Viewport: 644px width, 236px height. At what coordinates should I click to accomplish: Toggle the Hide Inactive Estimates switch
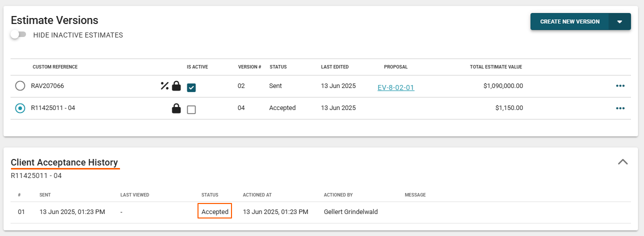coord(18,35)
